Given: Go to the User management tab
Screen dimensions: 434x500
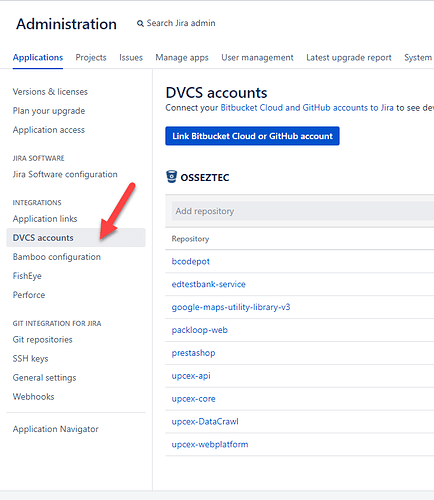Looking at the screenshot, I should coord(257,57).
